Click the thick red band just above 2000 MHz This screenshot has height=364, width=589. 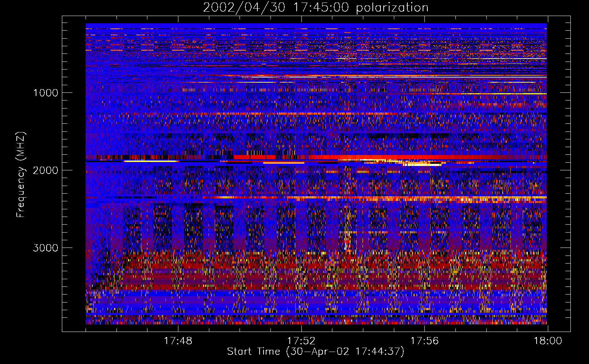pyautogui.click(x=364, y=157)
